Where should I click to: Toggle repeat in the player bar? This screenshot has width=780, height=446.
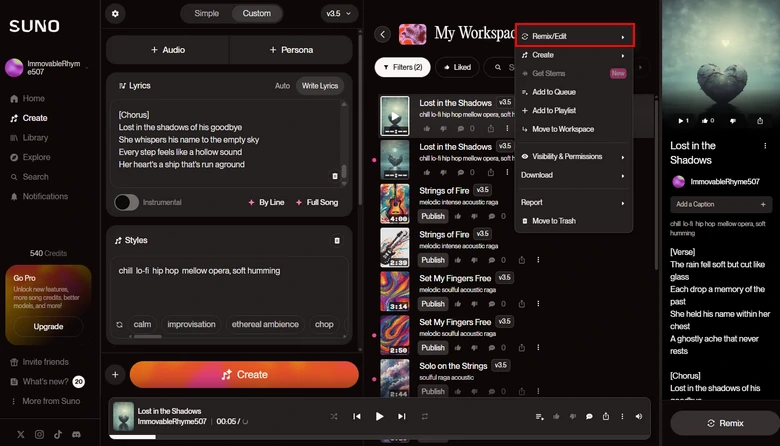[x=424, y=416]
